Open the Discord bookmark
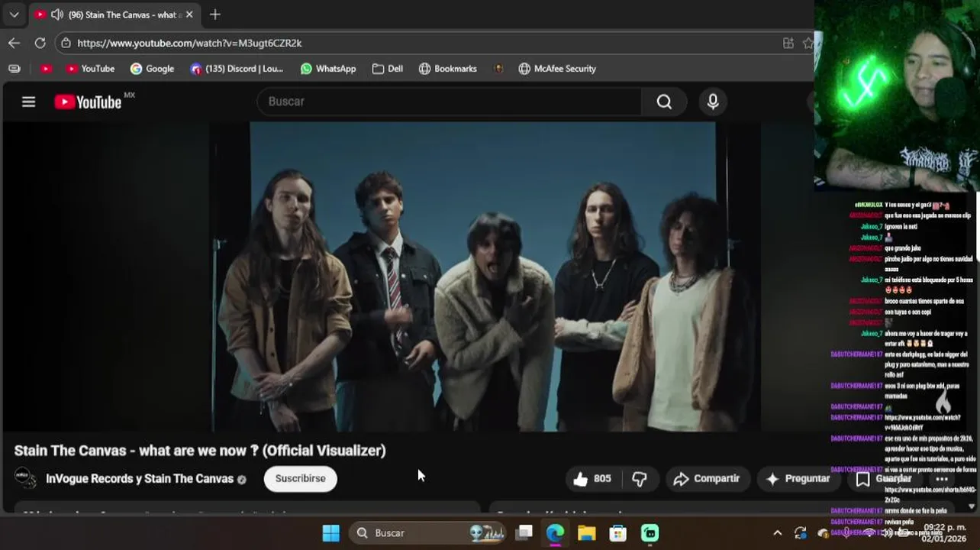Image resolution: width=980 pixels, height=550 pixels. pos(237,69)
